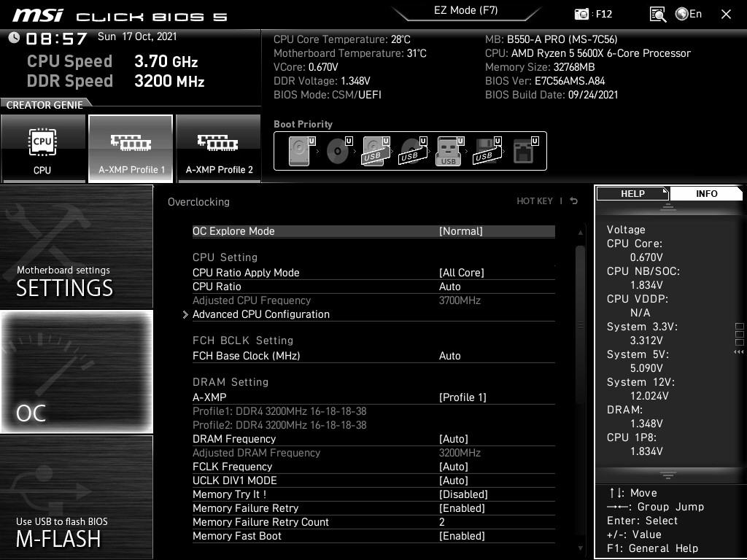Collapse the side panel using triple-arrow handle

click(739, 352)
